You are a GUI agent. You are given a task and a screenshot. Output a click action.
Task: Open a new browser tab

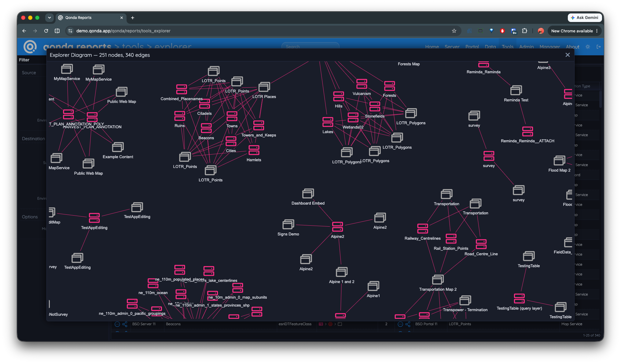(133, 18)
